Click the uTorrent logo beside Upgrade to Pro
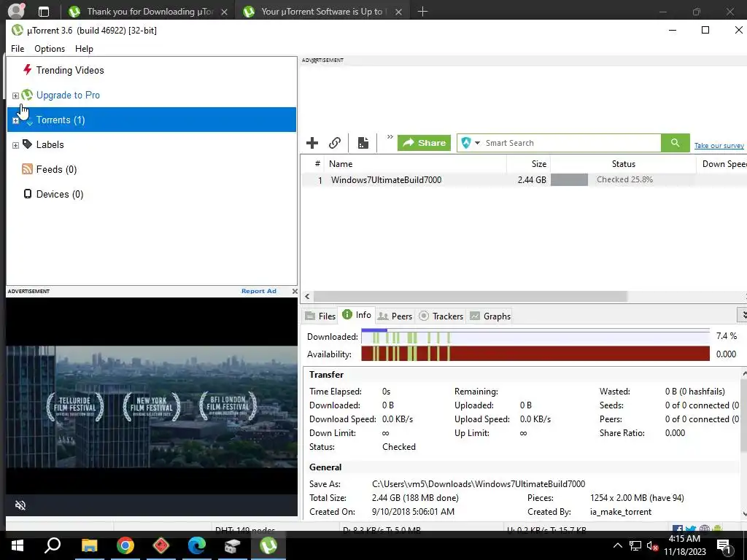 pyautogui.click(x=27, y=95)
